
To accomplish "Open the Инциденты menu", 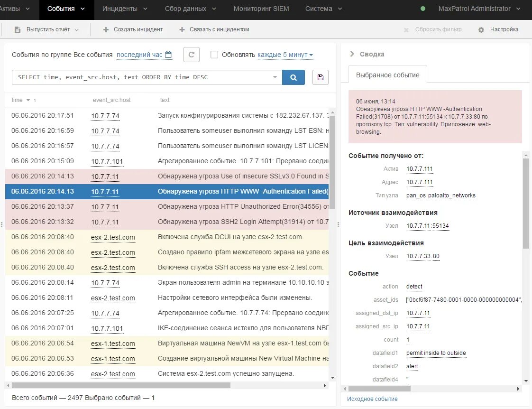I will click(x=125, y=9).
